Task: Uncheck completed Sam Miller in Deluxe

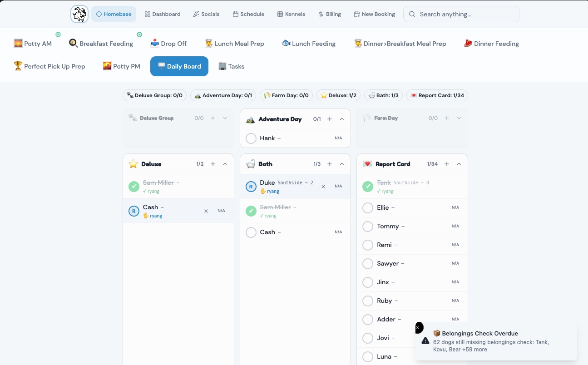Action: point(134,187)
